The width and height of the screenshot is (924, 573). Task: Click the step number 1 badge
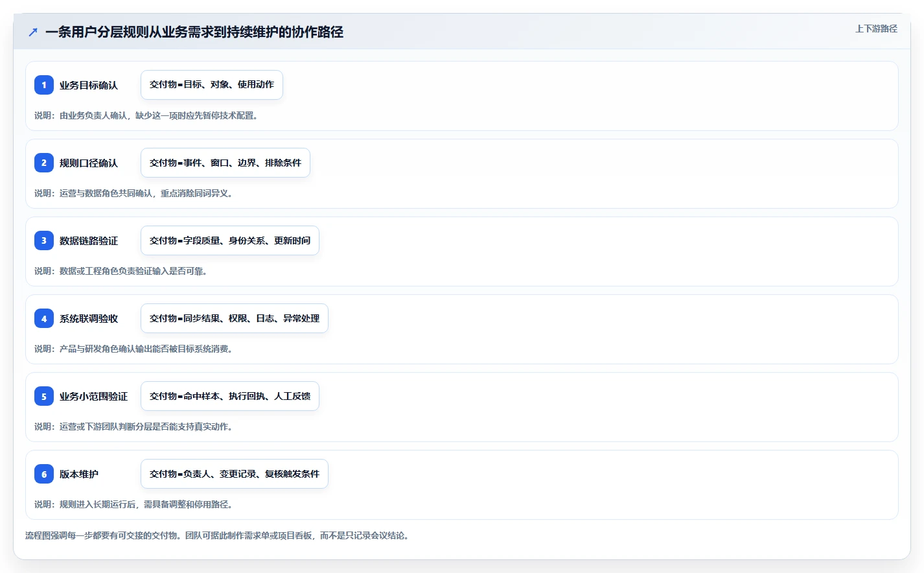[x=44, y=85]
